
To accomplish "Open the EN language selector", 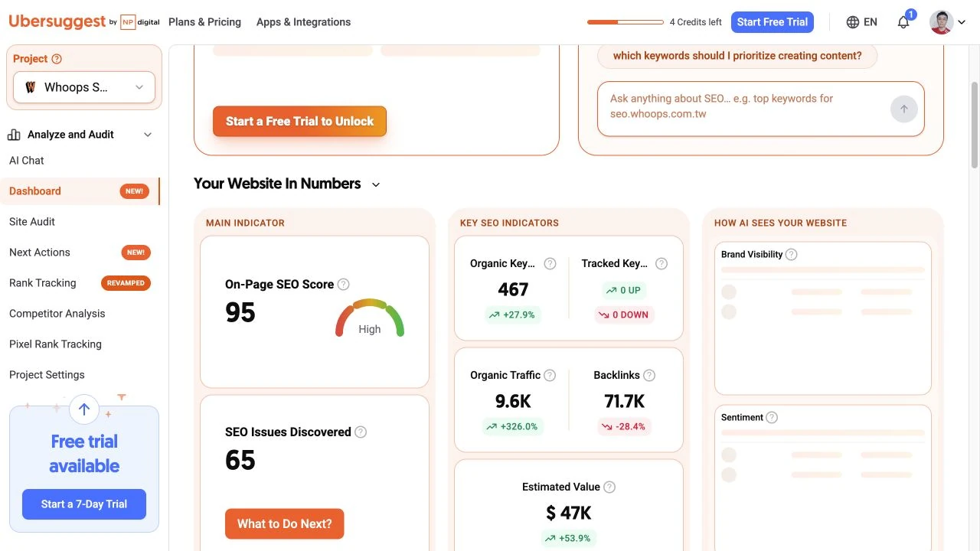I will [862, 22].
